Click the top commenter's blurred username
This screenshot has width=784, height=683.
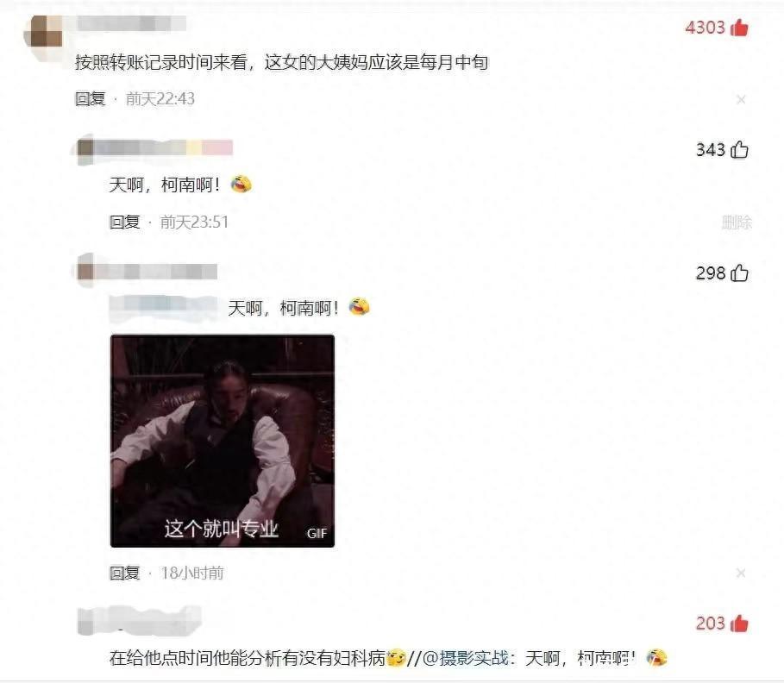click(x=131, y=23)
